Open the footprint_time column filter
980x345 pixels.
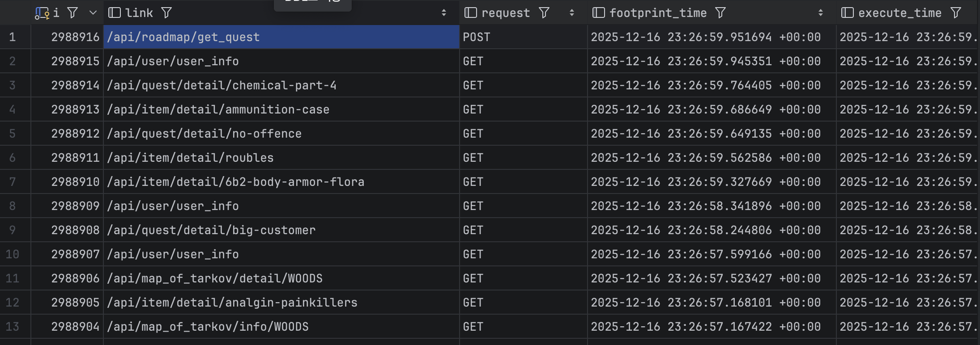(x=720, y=13)
